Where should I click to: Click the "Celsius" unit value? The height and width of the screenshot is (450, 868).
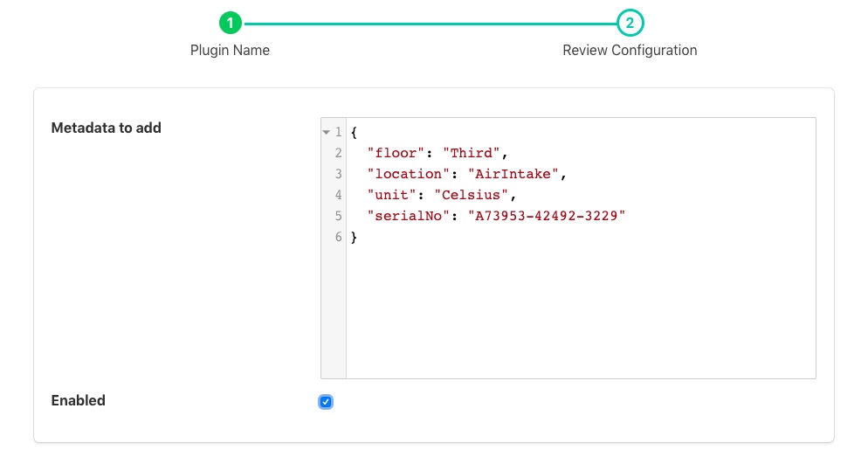471,195
